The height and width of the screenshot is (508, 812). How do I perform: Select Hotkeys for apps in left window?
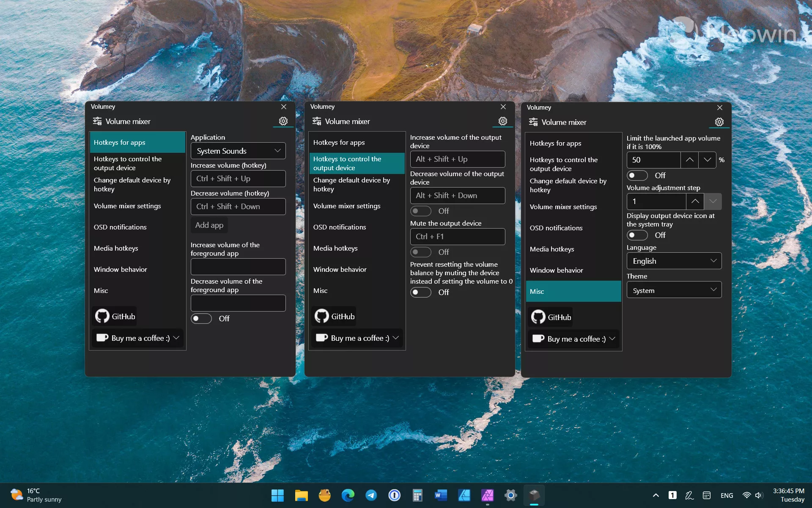tap(137, 142)
